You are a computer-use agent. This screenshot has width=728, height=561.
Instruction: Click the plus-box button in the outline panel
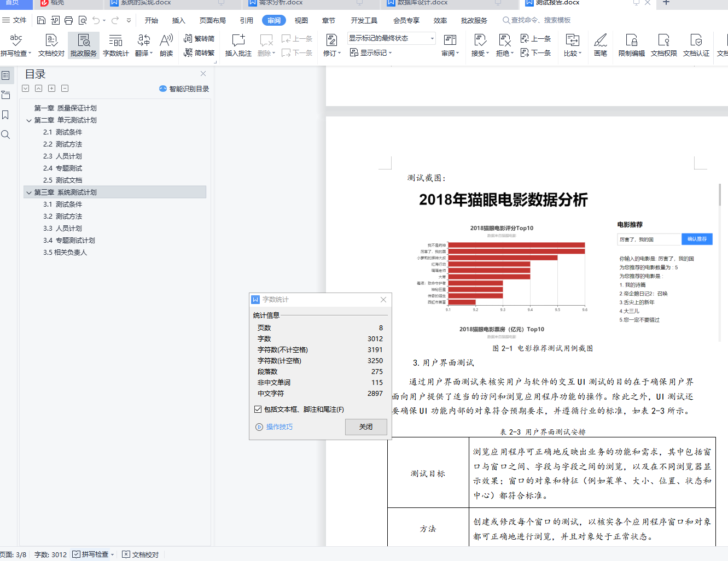point(51,89)
